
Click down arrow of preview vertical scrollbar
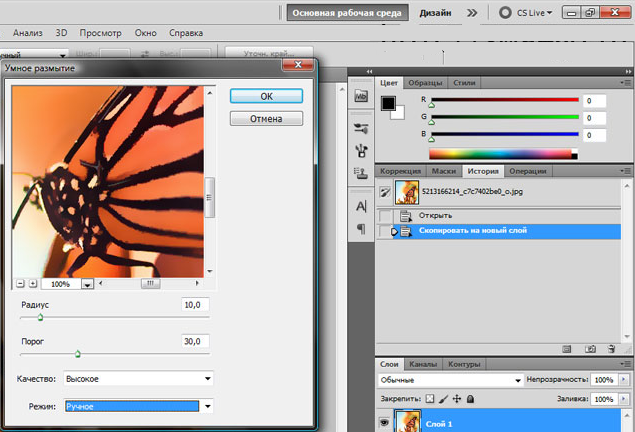pyautogui.click(x=210, y=271)
